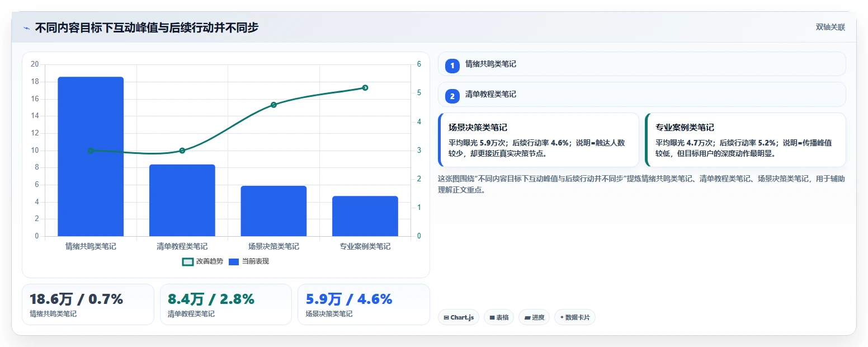The image size is (868, 347).
Task: Click the 8.4万 / 2.8% stat card
Action: pos(226,304)
